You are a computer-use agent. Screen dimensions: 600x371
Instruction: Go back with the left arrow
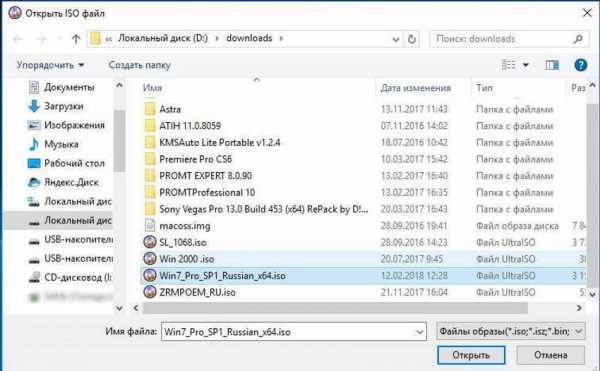point(18,39)
